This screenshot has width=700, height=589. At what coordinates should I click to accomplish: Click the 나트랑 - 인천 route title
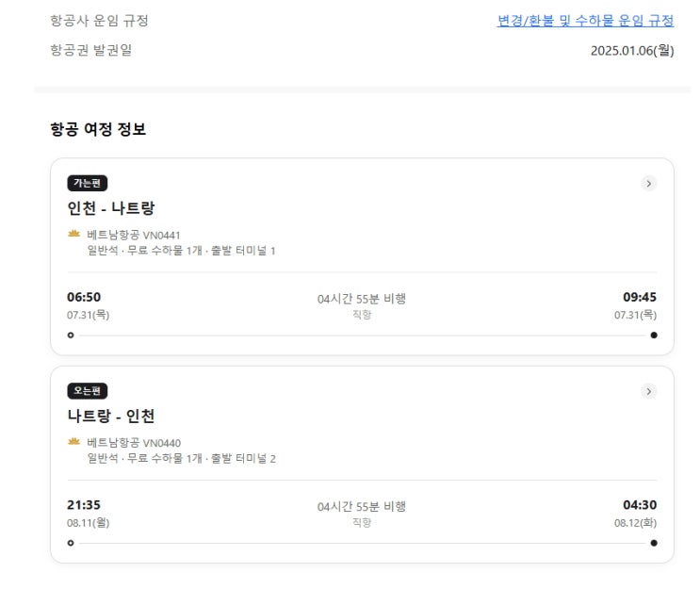[x=110, y=416]
